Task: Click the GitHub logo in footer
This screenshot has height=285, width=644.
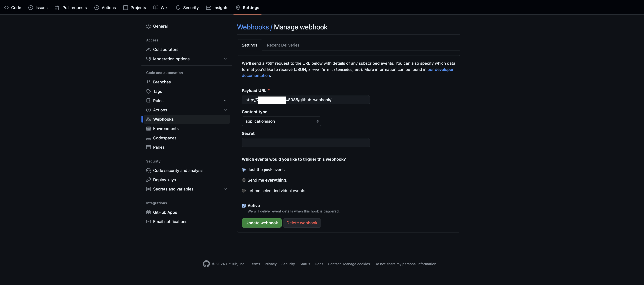Action: pos(206,264)
